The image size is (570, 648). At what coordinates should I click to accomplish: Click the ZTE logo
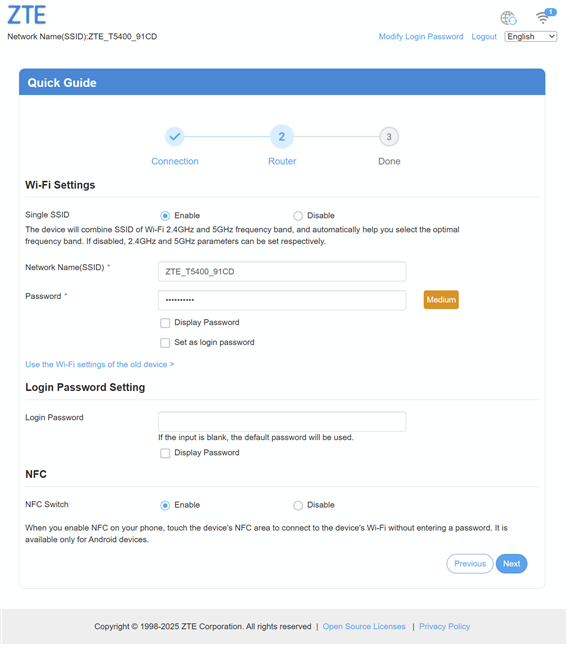[26, 15]
